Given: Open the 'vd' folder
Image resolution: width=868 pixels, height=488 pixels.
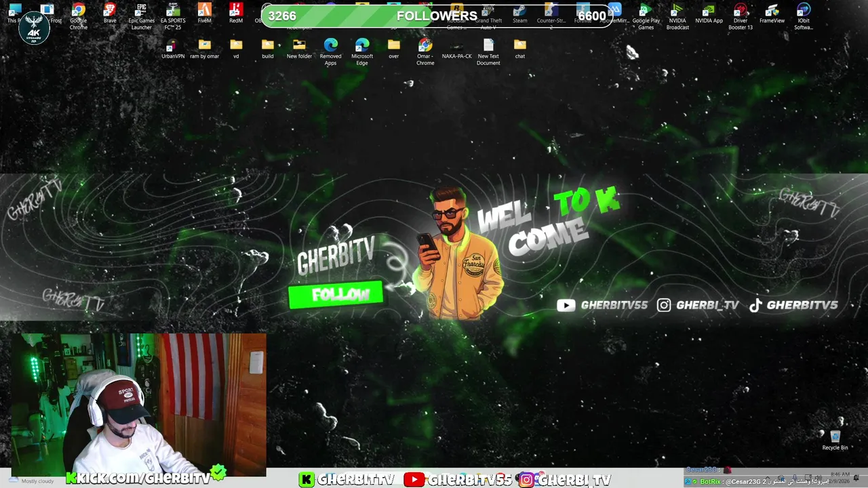Looking at the screenshot, I should pyautogui.click(x=236, y=49).
